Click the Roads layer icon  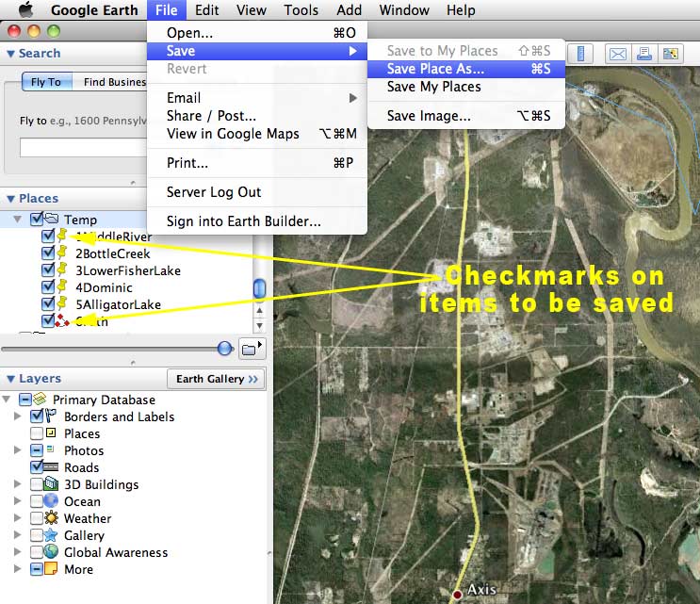tap(51, 467)
